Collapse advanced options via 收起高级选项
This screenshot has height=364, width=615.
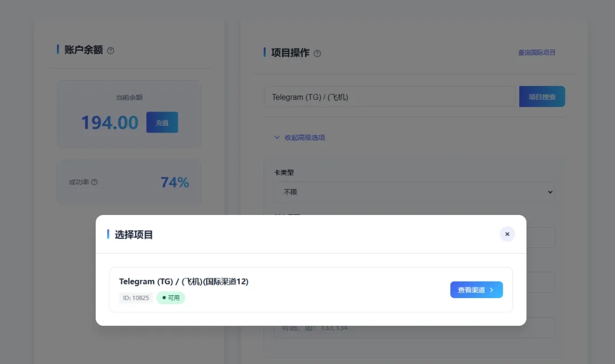coord(305,138)
